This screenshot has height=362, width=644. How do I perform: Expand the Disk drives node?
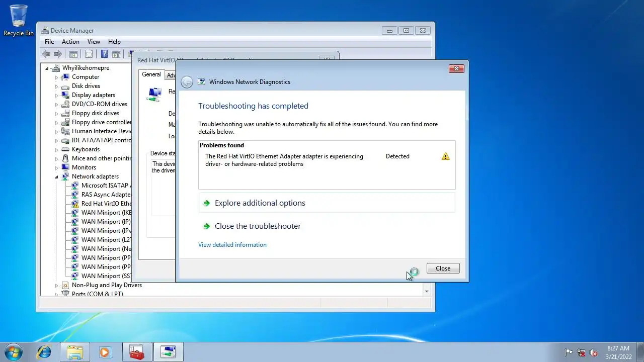coord(56,86)
